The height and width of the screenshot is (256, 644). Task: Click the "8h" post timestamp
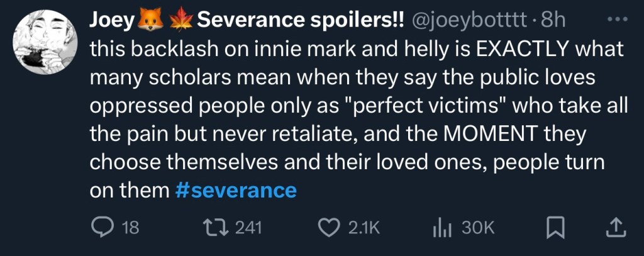(x=552, y=21)
